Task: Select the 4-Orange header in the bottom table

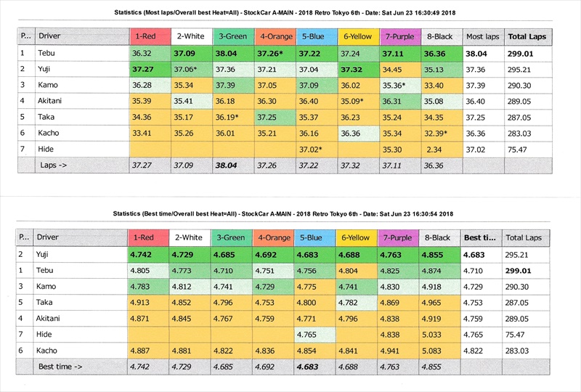Action: pos(274,237)
